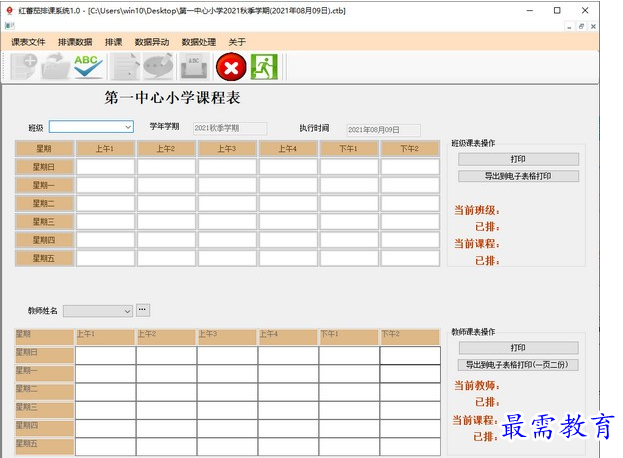Click class table header 上午4
The width and height of the screenshot is (623, 458).
pos(288,149)
